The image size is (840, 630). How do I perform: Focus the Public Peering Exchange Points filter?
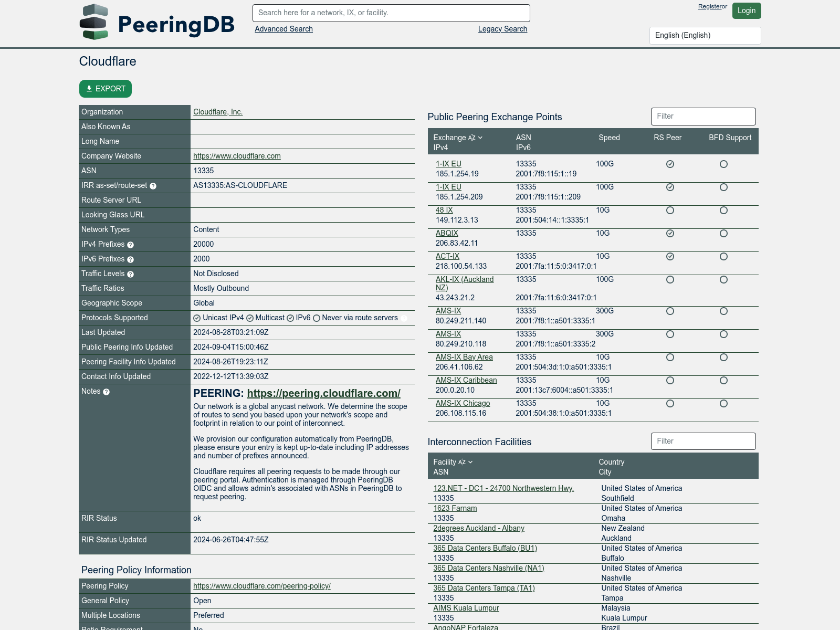(703, 117)
